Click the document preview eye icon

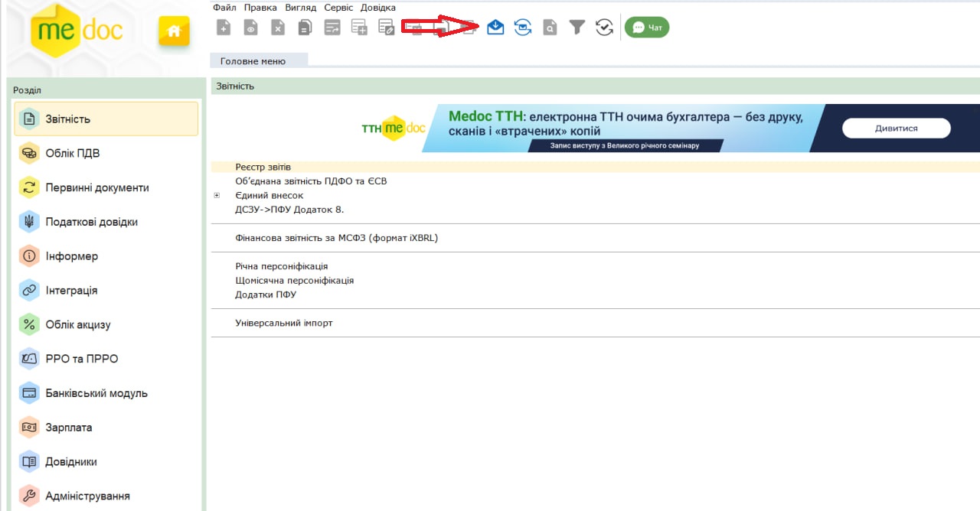[250, 28]
